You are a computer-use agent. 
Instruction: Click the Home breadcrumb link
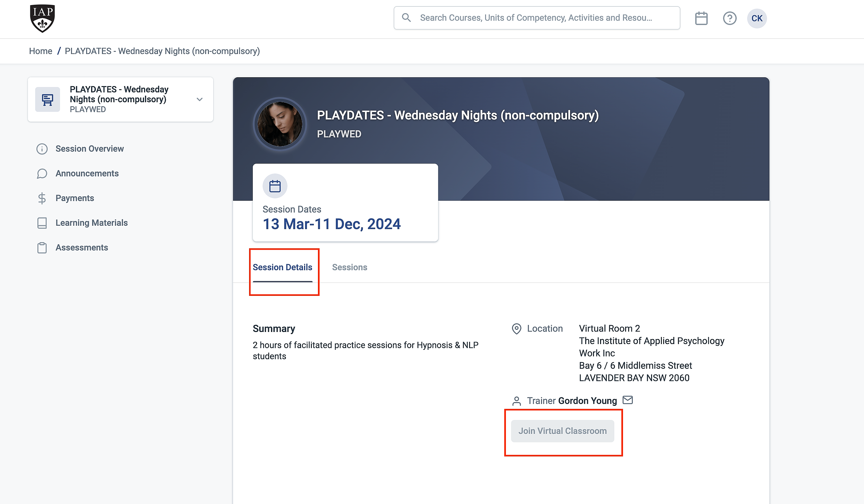pos(40,51)
